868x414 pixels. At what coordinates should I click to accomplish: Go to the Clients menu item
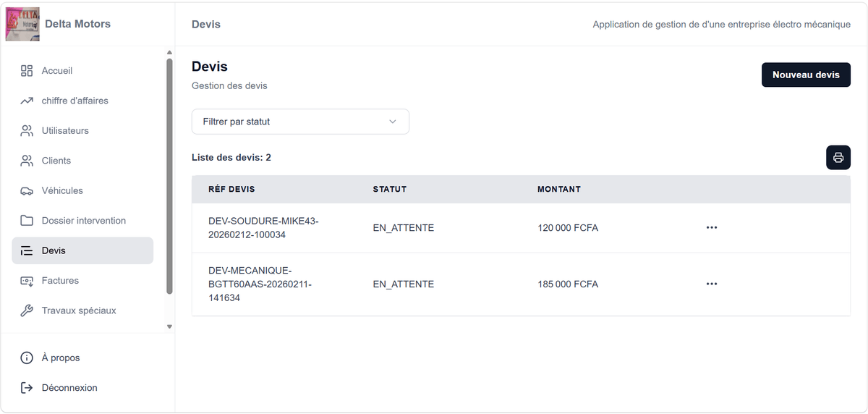point(82,161)
